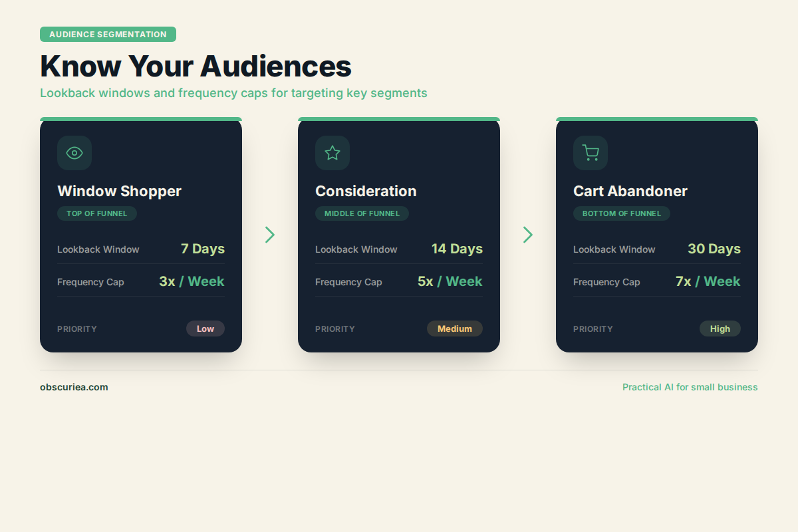Viewport: 798px width, 532px height.
Task: Click PRIORITY label in Consideration card
Action: 335,329
